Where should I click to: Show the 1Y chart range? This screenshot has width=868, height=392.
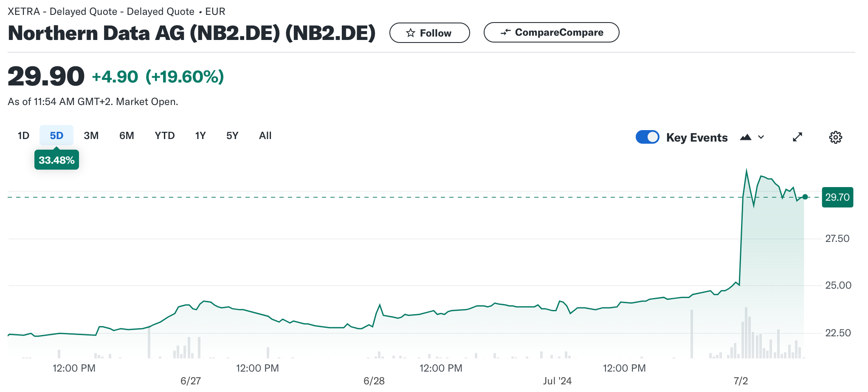tap(200, 136)
